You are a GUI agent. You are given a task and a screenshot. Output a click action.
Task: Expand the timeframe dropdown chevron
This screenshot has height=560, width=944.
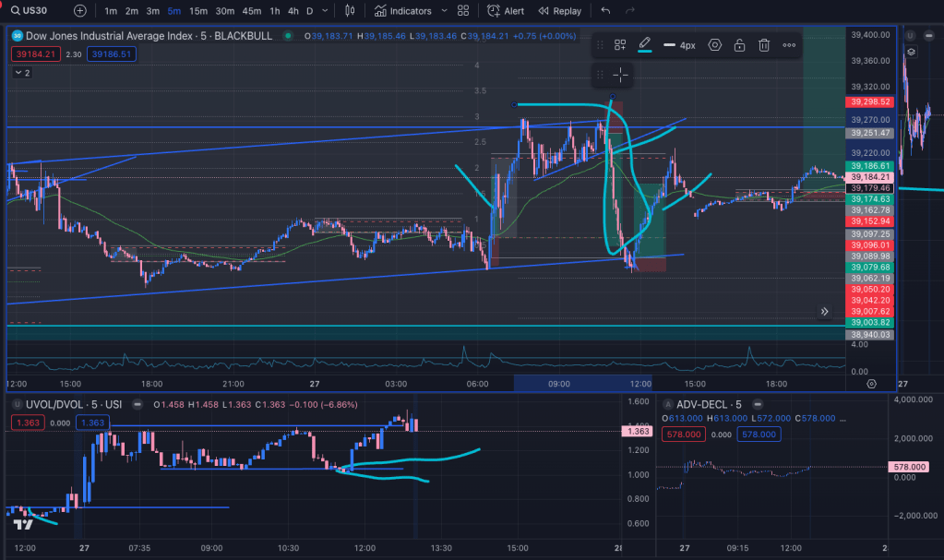tap(325, 11)
